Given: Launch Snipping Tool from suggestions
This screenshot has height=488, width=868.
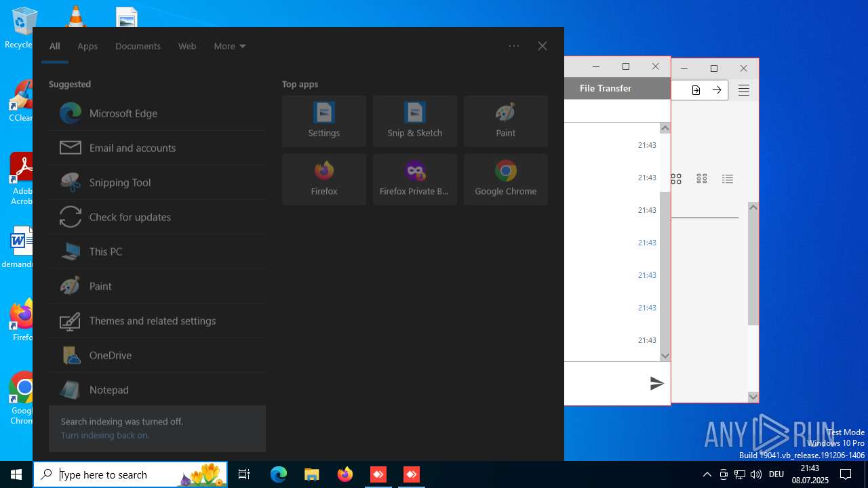Looking at the screenshot, I should click(157, 182).
